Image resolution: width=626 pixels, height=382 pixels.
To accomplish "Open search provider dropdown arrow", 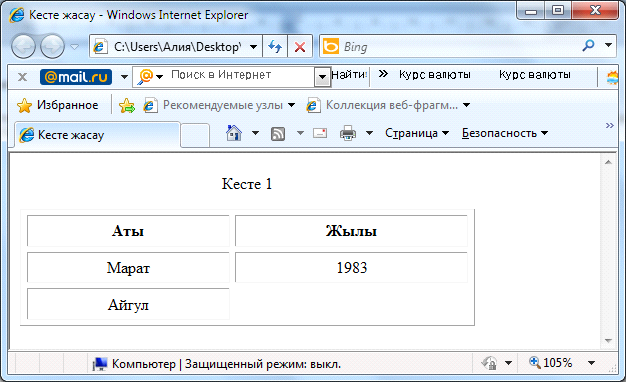I will [x=608, y=46].
